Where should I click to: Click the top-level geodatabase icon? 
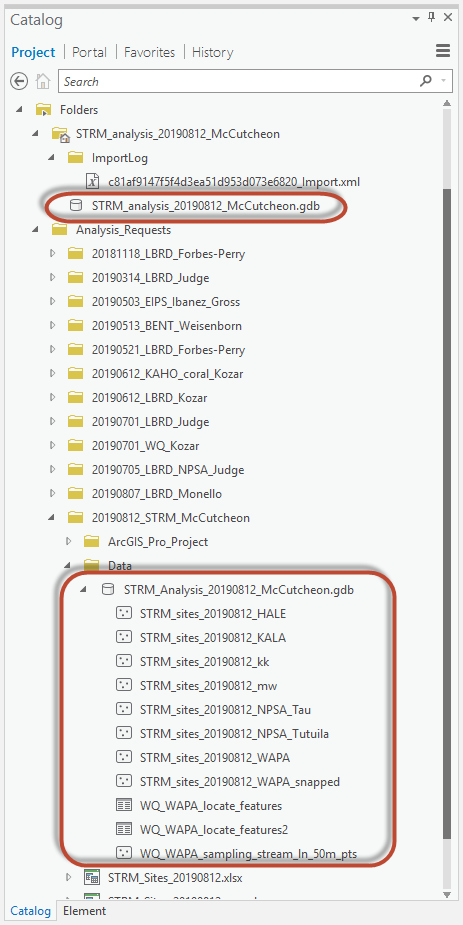coord(75,205)
